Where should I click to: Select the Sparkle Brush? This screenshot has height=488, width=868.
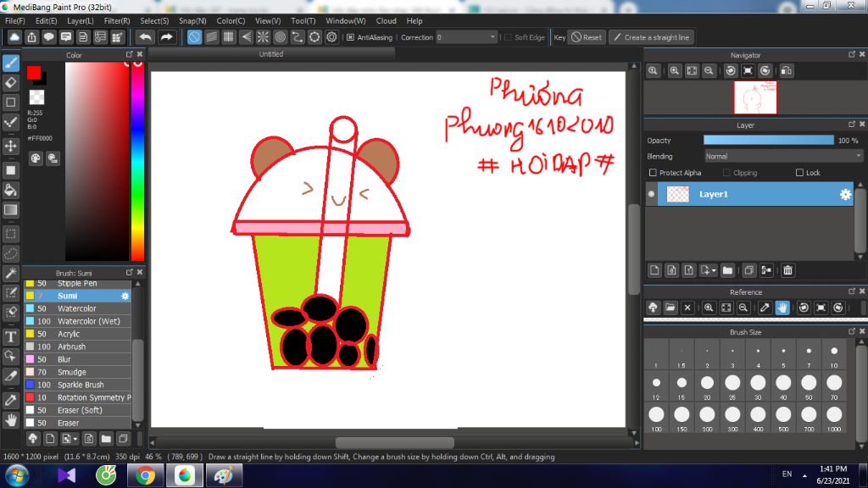pos(77,385)
